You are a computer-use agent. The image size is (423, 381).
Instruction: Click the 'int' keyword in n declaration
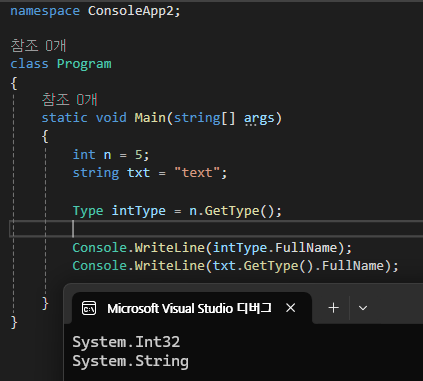(84, 155)
